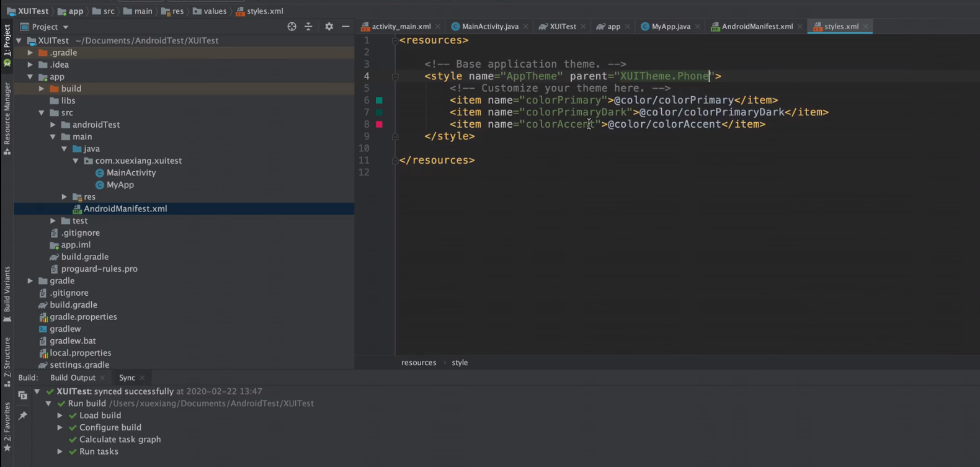Collapse the style block fold marker on line 4

(395, 76)
